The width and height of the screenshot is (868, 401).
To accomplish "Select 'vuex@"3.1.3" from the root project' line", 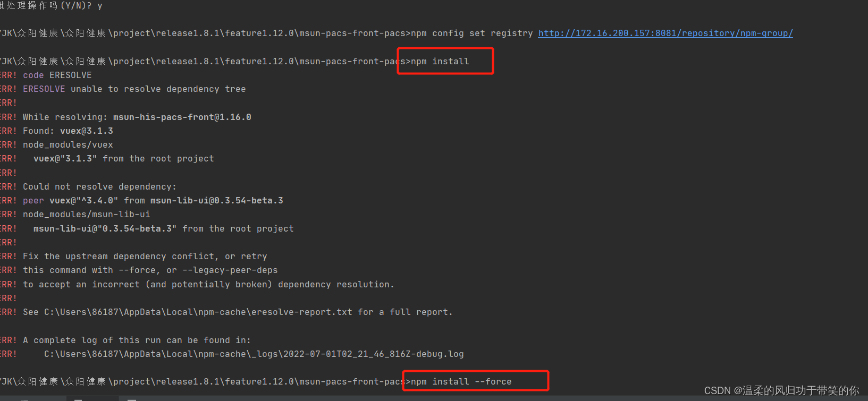I will point(124,158).
